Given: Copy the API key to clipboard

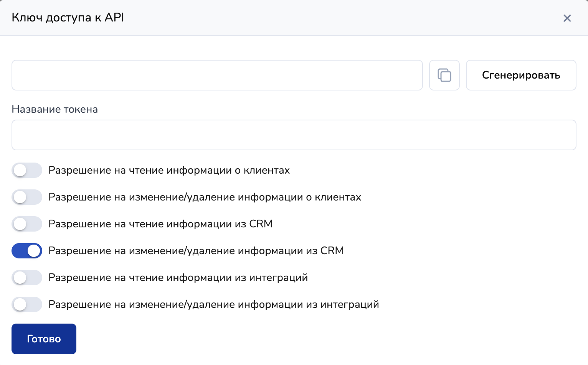Looking at the screenshot, I should [444, 75].
